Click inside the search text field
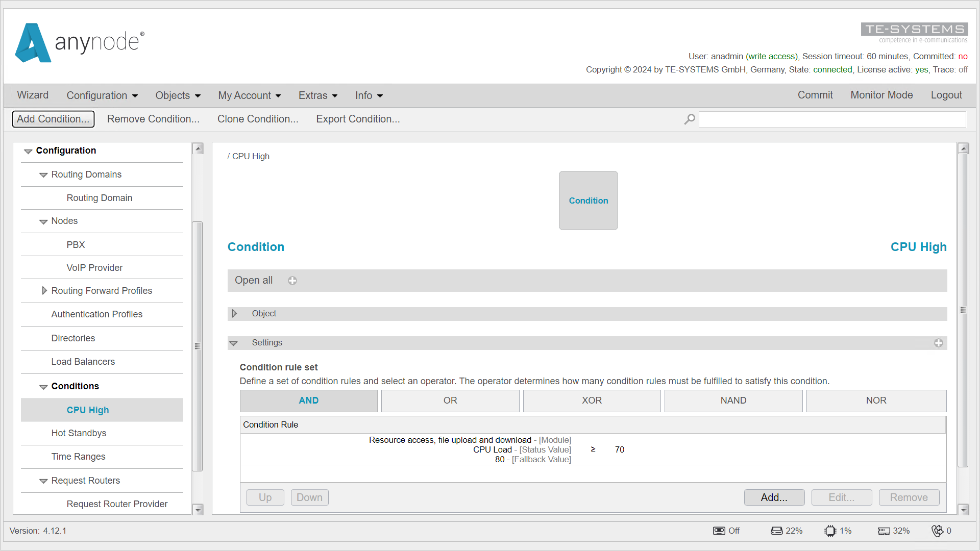980x551 pixels. [x=832, y=119]
